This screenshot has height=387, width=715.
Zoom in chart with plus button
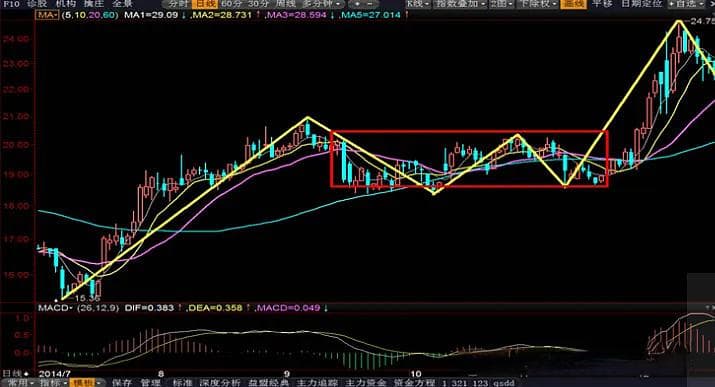tap(357, 4)
